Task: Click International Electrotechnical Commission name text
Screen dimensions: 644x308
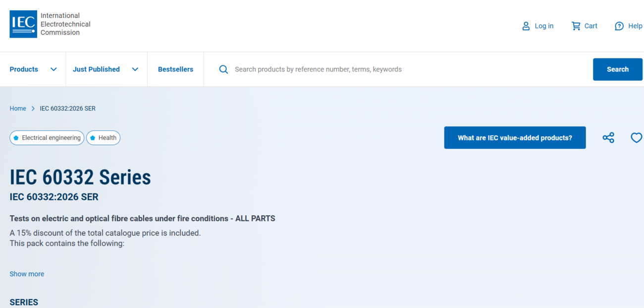Action: (x=65, y=24)
